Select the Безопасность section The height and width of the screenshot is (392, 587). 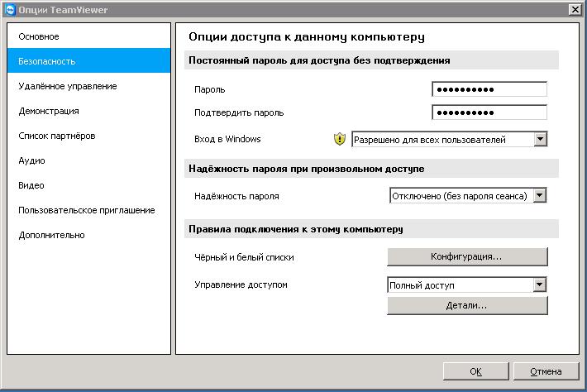point(88,61)
